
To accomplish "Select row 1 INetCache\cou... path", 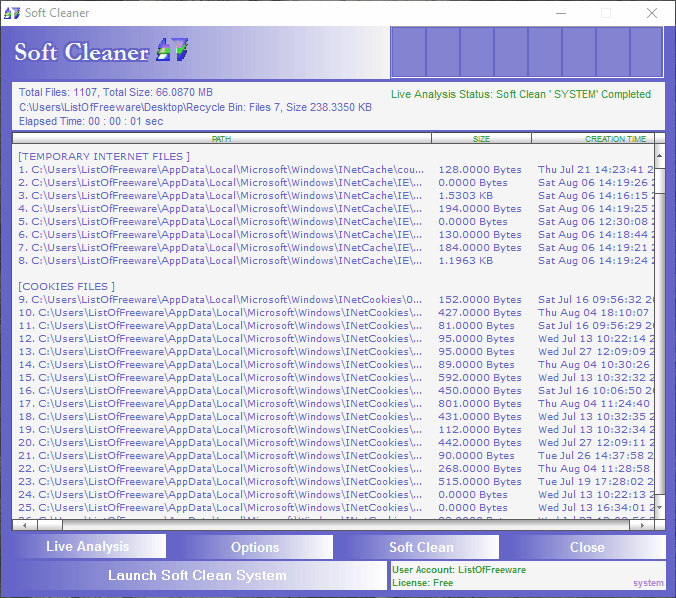I will (x=221, y=169).
